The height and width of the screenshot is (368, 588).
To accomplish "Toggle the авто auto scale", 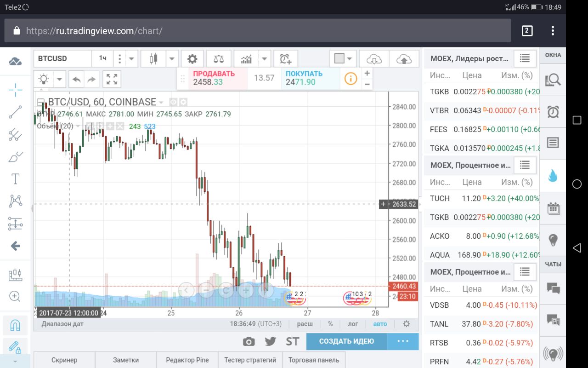I will pos(380,324).
